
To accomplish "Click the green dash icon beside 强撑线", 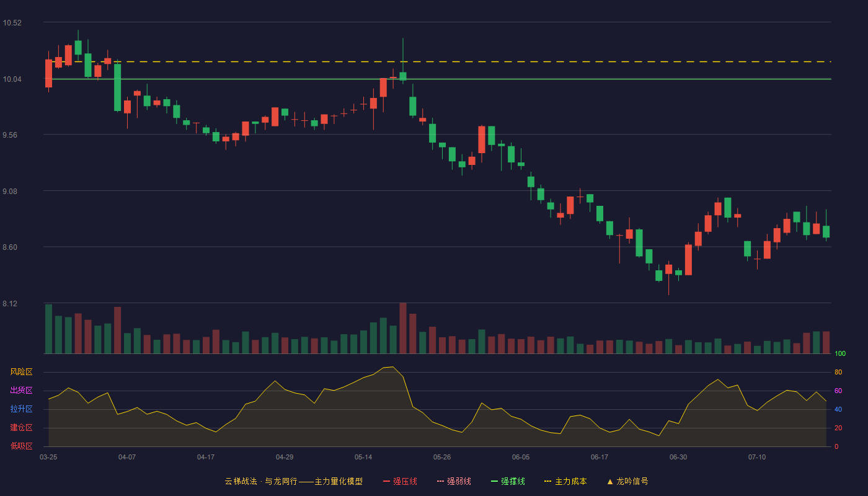I will [494, 481].
